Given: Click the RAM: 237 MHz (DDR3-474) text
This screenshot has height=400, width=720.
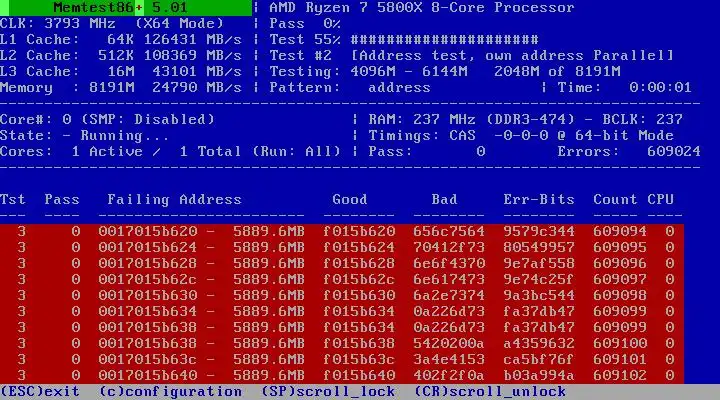Looking at the screenshot, I should pyautogui.click(x=471, y=119).
